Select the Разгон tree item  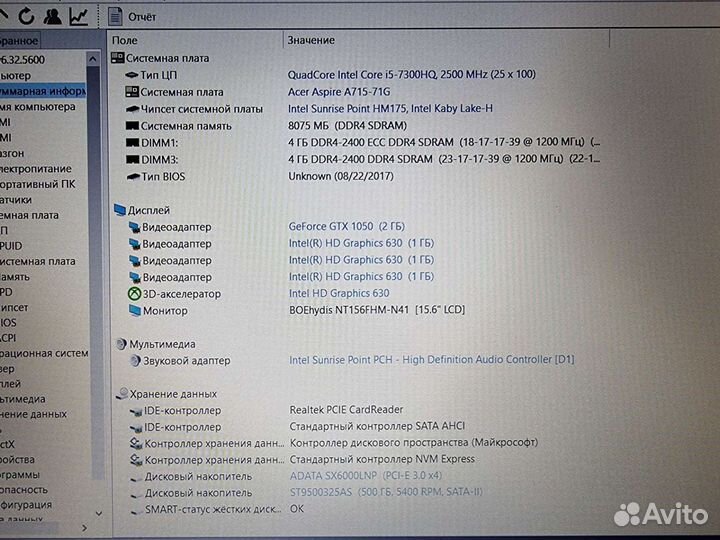[x=12, y=153]
